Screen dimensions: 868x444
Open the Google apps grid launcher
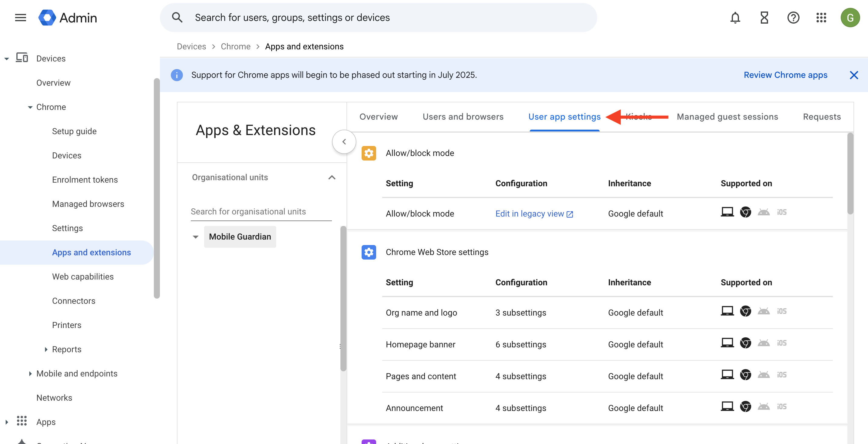[821, 18]
